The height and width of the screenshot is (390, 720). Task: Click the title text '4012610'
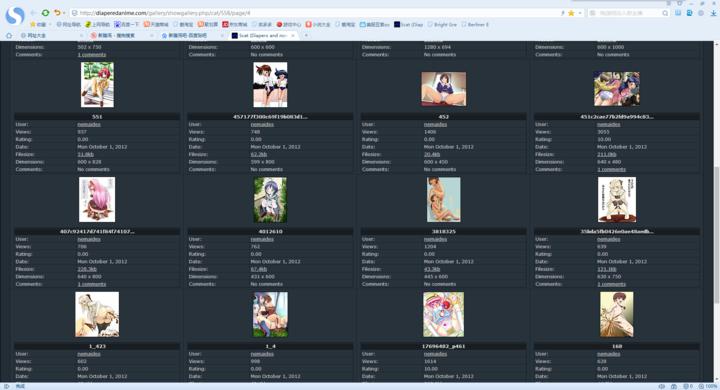tap(270, 232)
